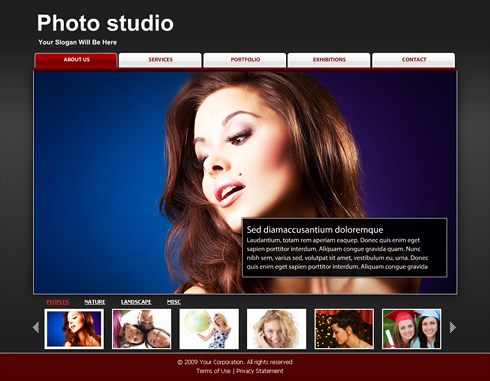This screenshot has height=381, width=490.
Task: Click the Photo studio logo title
Action: [x=105, y=23]
